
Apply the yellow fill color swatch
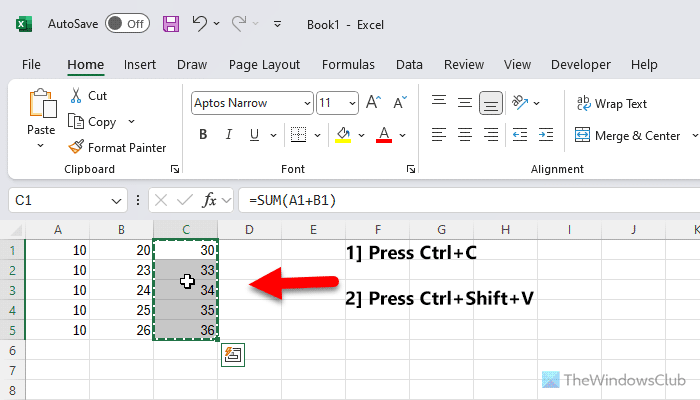point(343,134)
